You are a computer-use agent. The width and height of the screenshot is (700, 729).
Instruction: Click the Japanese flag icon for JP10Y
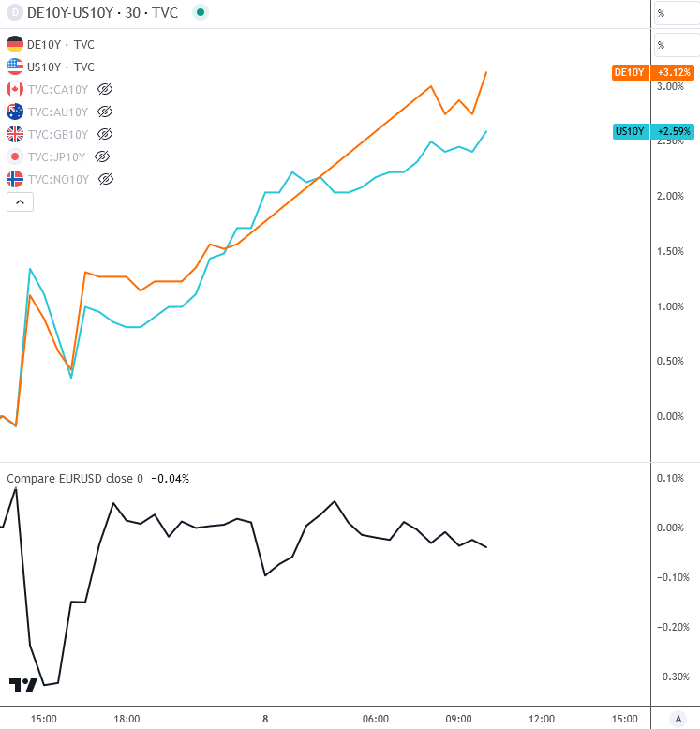tap(15, 156)
